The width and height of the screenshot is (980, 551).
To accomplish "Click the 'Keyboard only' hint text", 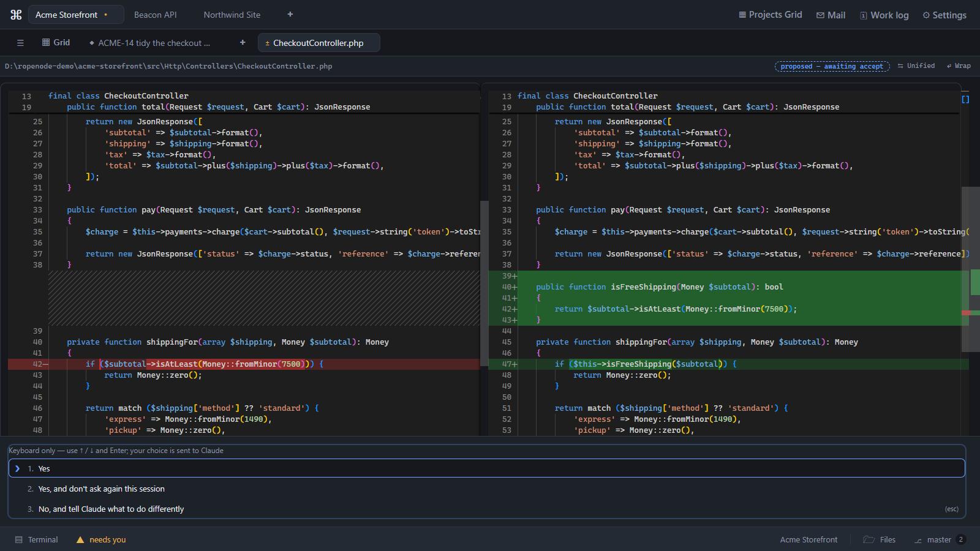I will pos(116,451).
